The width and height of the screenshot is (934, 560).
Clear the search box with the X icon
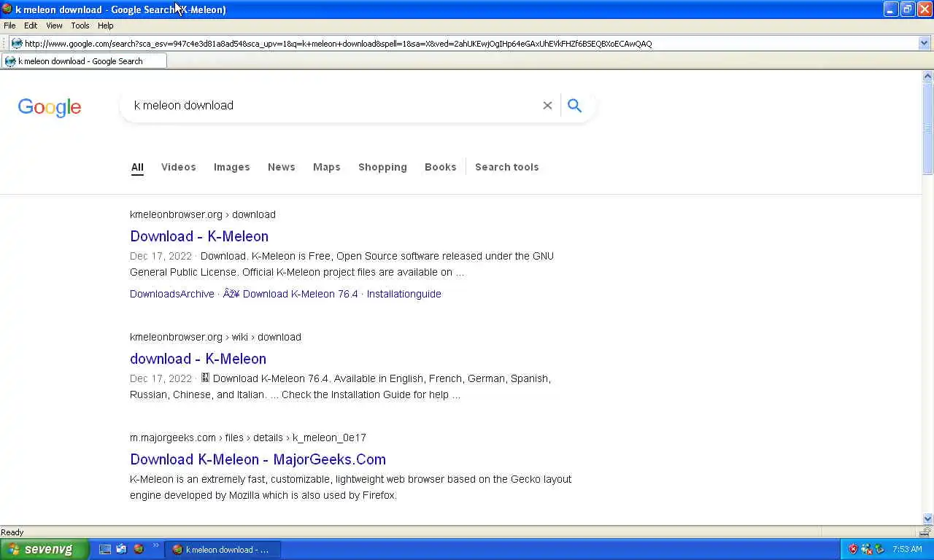[547, 106]
